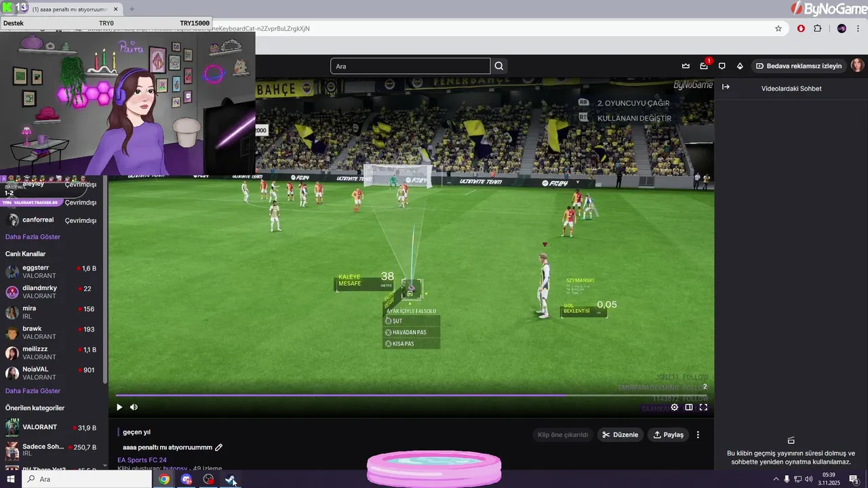Image resolution: width=868 pixels, height=488 pixels.
Task: Open the red recording app on taskbar
Action: 209,479
